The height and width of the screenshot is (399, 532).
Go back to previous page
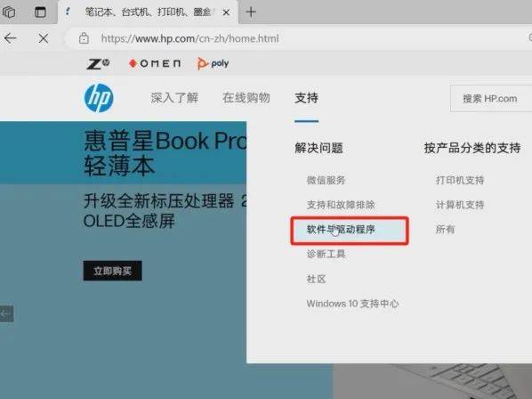click(x=10, y=38)
